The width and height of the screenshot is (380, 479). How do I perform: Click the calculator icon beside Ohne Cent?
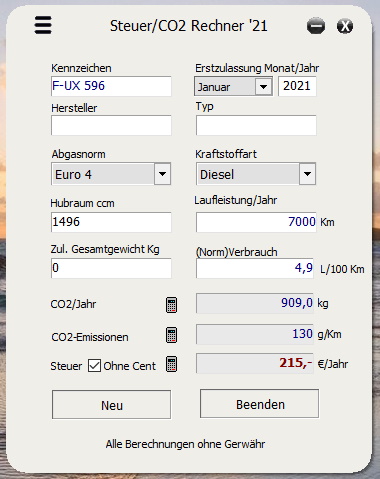171,364
